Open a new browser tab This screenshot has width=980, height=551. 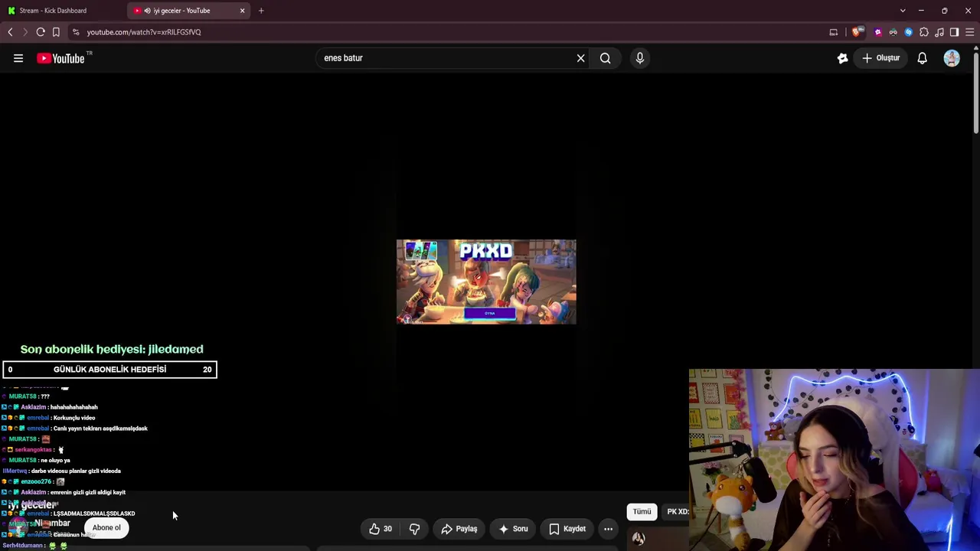point(261,11)
